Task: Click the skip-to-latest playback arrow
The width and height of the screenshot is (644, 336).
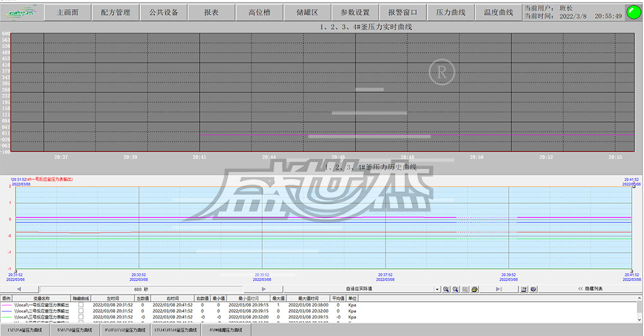Action: (499, 290)
